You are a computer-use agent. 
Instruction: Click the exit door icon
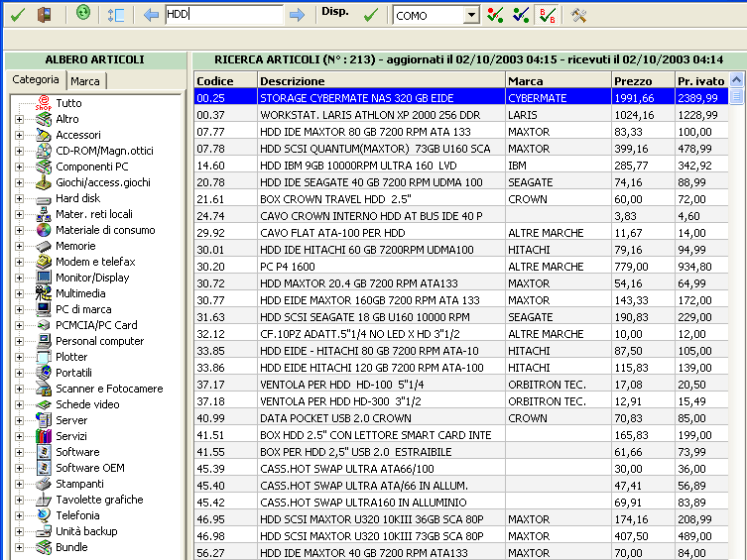pyautogui.click(x=45, y=15)
